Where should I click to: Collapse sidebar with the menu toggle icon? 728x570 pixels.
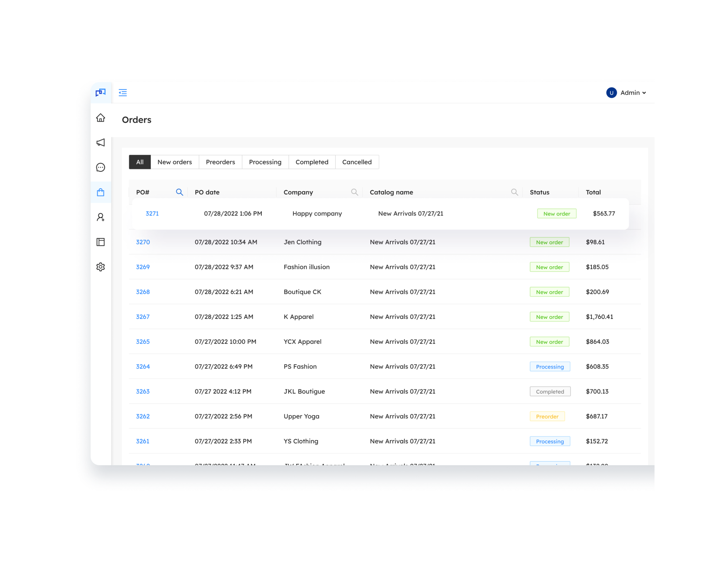[123, 93]
